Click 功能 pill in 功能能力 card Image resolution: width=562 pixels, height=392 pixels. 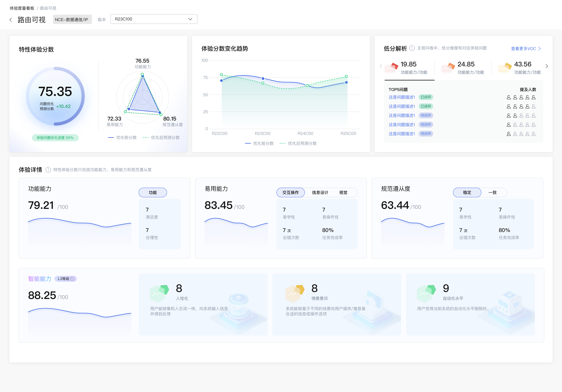pos(153,192)
